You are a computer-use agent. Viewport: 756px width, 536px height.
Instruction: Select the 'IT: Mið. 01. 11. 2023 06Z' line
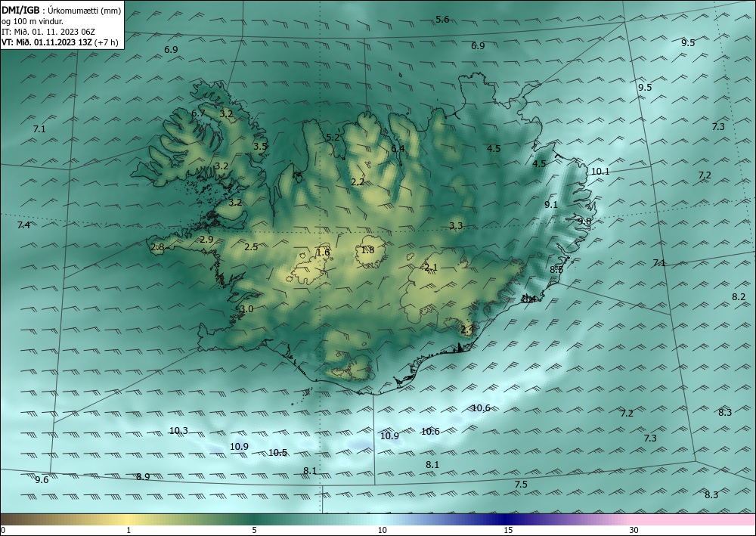click(48, 32)
